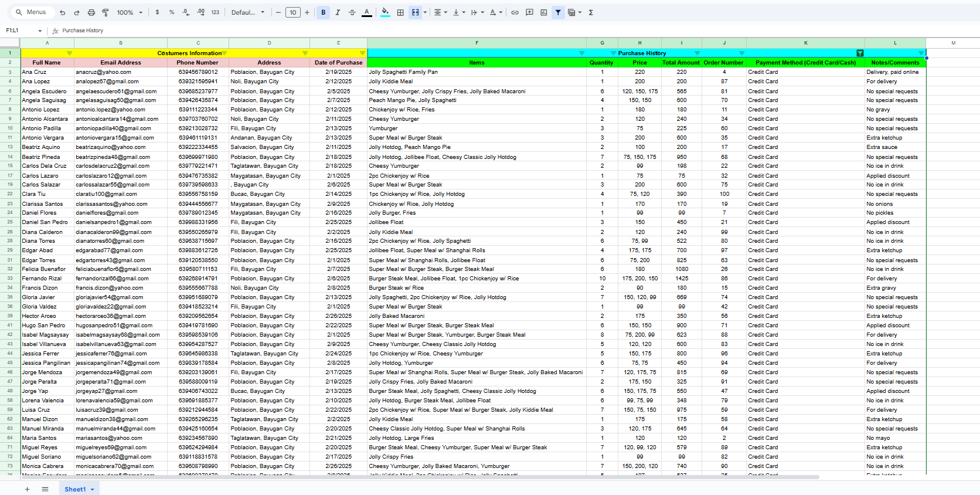Open filter for column D

305,53
